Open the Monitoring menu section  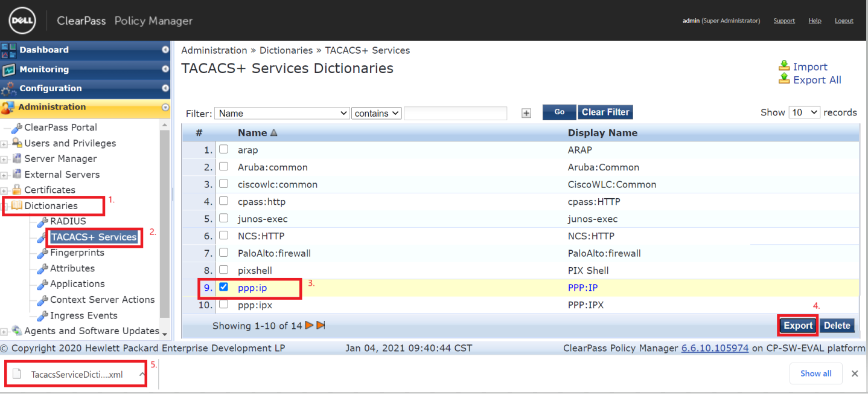[85, 69]
